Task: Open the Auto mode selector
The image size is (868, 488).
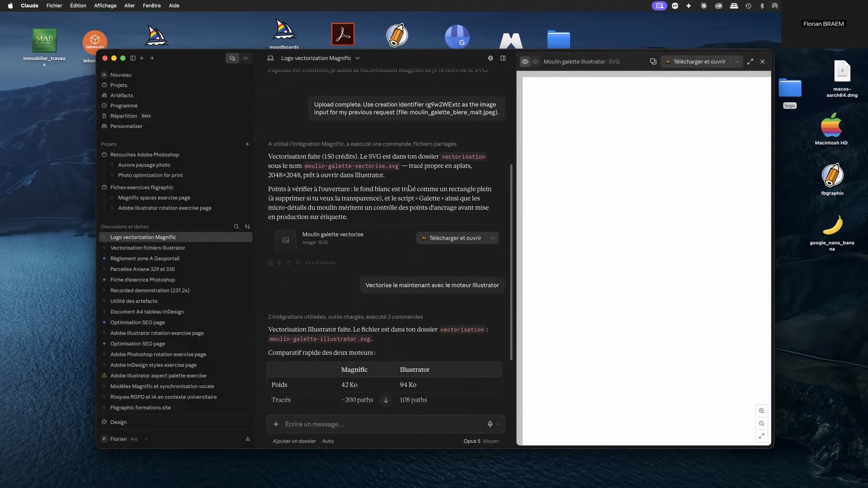Action: pyautogui.click(x=328, y=441)
